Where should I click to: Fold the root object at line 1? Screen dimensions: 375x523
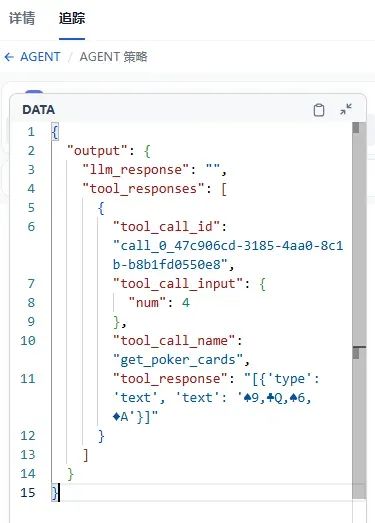point(55,132)
